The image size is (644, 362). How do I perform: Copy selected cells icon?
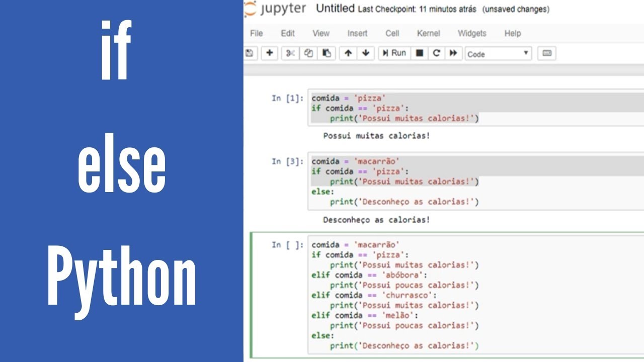coord(308,53)
